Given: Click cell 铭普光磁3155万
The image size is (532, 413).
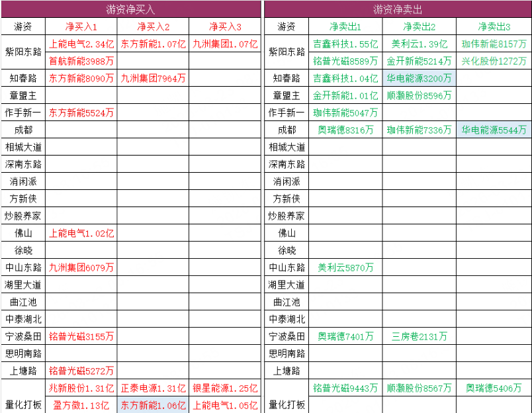Looking at the screenshot, I should tap(81, 336).
